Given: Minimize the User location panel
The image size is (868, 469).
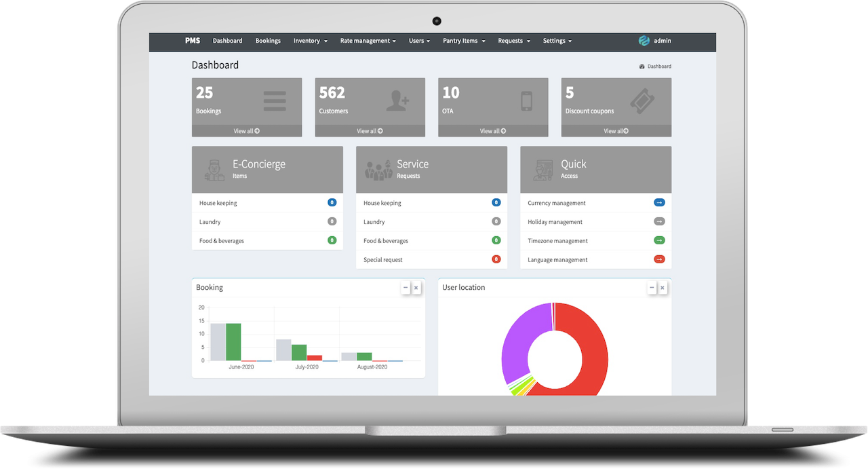Looking at the screenshot, I should coord(652,288).
